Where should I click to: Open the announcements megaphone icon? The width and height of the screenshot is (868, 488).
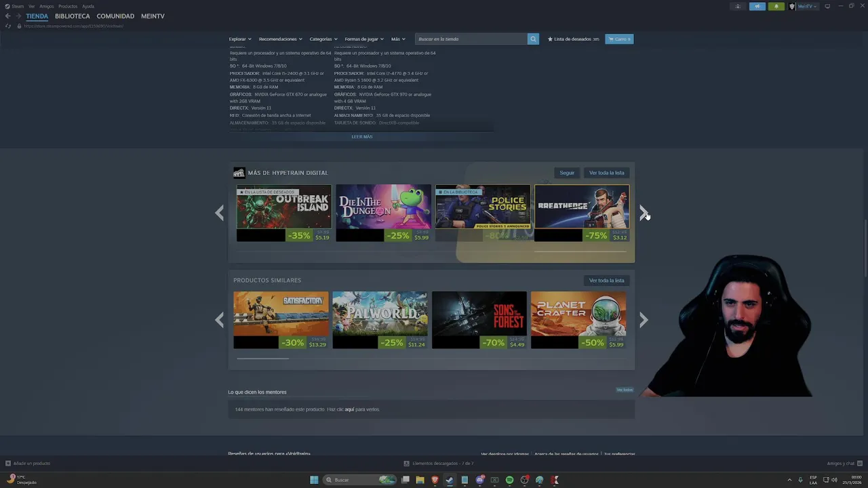click(757, 6)
